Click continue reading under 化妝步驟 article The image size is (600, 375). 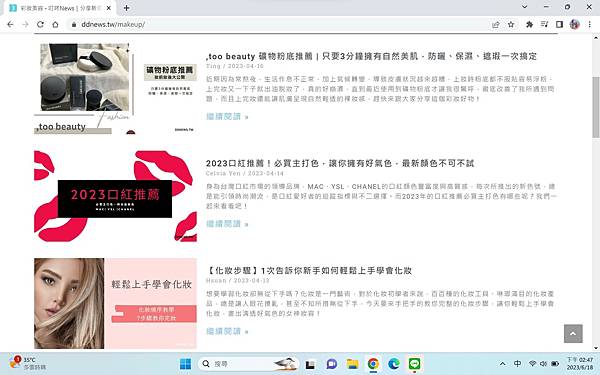coord(227,331)
